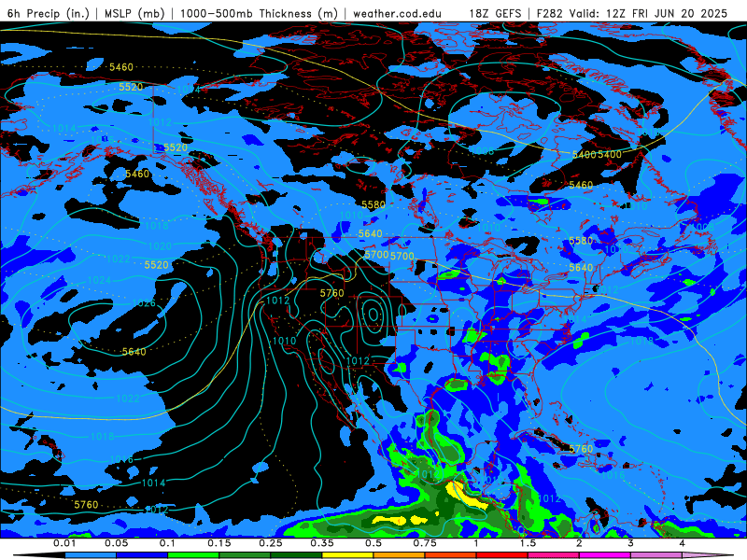Image resolution: width=747 pixels, height=560 pixels.
Task: Click the 0.01 legend value
Action: (64, 543)
